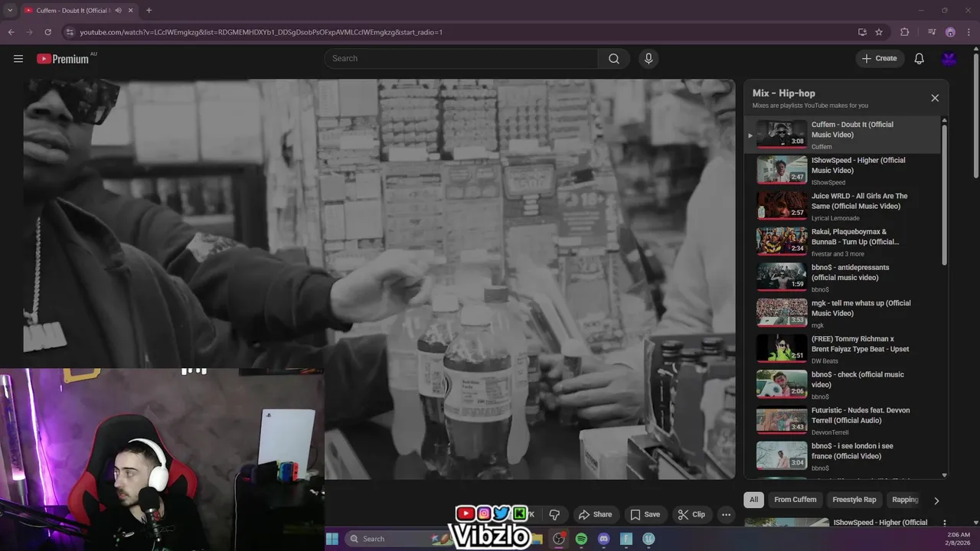Screen dimensions: 980x551
Task: Go forward in browser history
Action: coord(29,32)
